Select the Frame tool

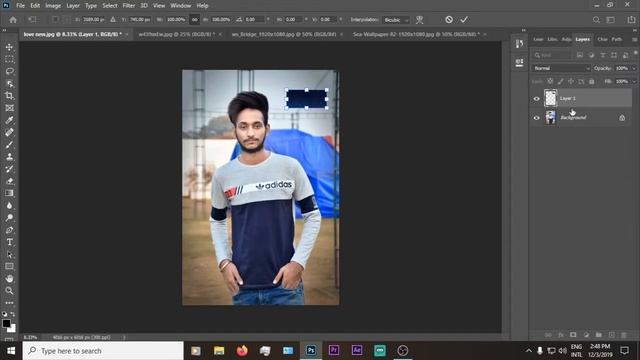(x=9, y=108)
